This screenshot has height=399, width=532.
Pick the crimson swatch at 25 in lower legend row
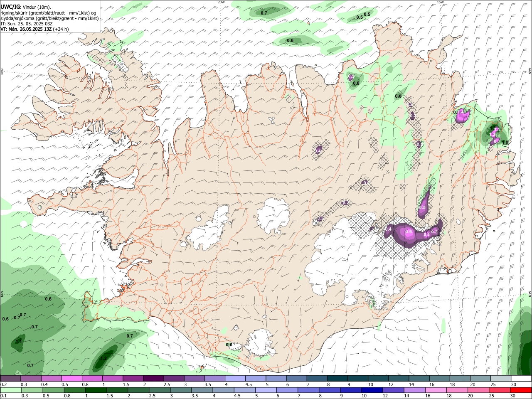click(500, 390)
